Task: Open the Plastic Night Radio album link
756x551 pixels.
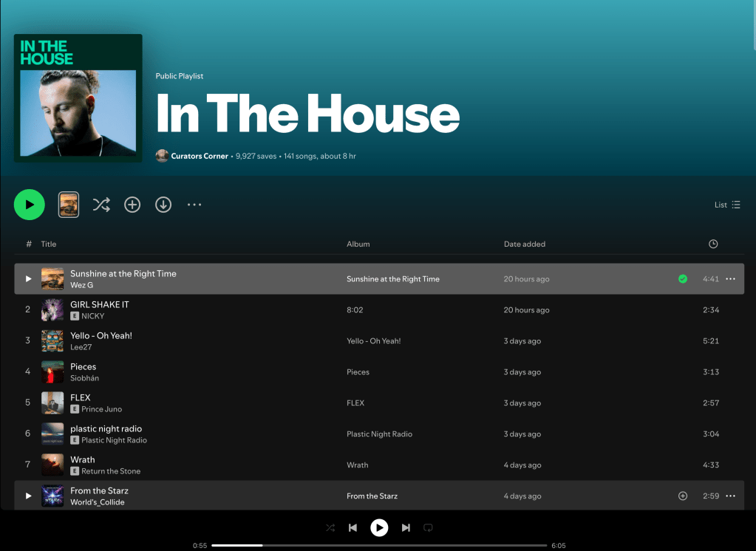Action: click(x=379, y=434)
